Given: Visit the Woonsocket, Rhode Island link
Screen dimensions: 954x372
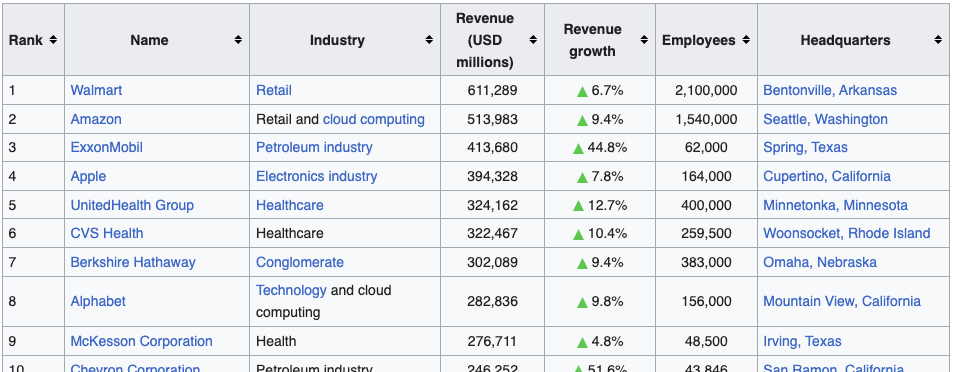Looking at the screenshot, I should (846, 234).
